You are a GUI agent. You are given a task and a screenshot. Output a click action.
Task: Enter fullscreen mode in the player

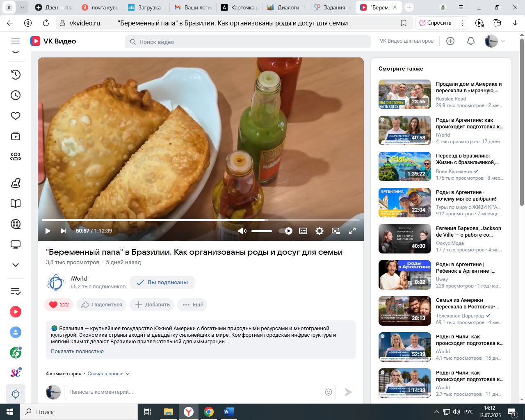click(x=352, y=231)
